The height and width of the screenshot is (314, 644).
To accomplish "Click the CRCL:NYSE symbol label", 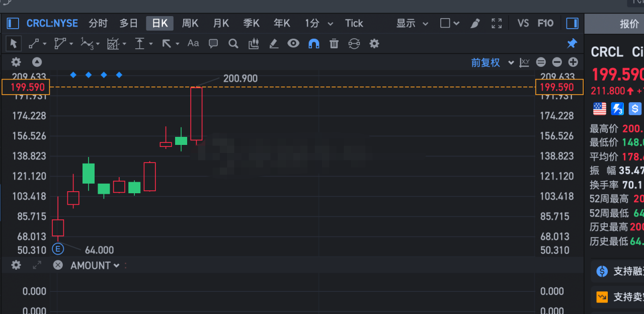I will (x=52, y=23).
